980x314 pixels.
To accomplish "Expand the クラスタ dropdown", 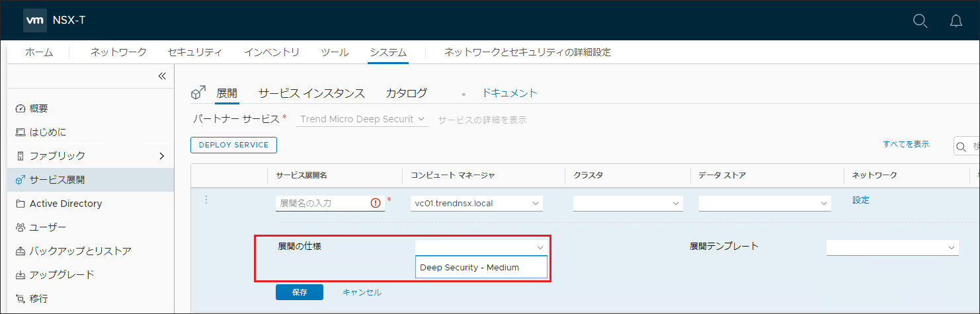I will pyautogui.click(x=628, y=204).
